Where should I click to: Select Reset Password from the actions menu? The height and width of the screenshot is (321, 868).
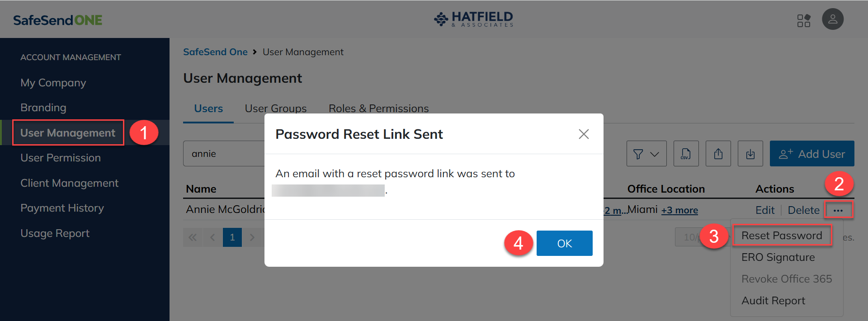click(x=782, y=236)
